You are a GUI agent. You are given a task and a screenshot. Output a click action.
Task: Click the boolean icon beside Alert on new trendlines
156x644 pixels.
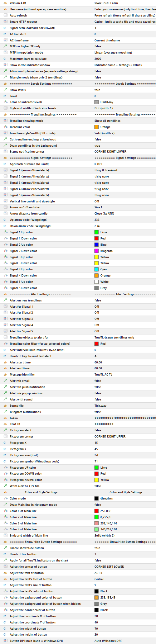pos(5,301)
